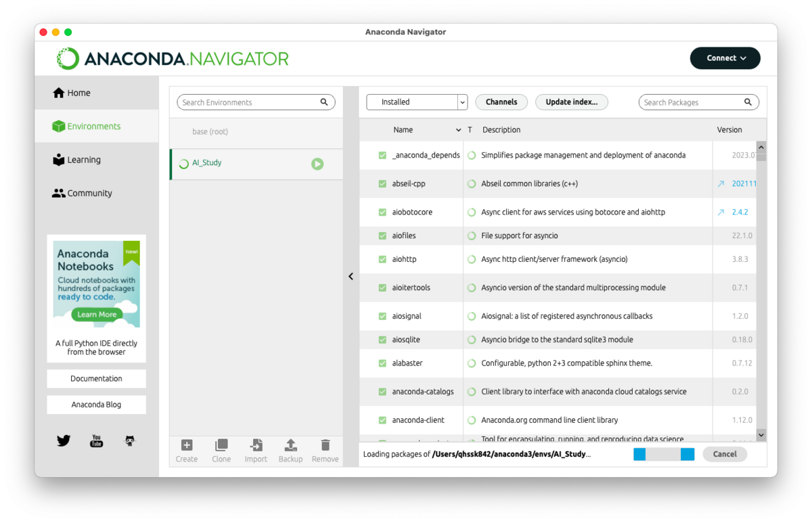Click the Search Packages magnifier icon
The image size is (812, 523).
click(x=748, y=102)
